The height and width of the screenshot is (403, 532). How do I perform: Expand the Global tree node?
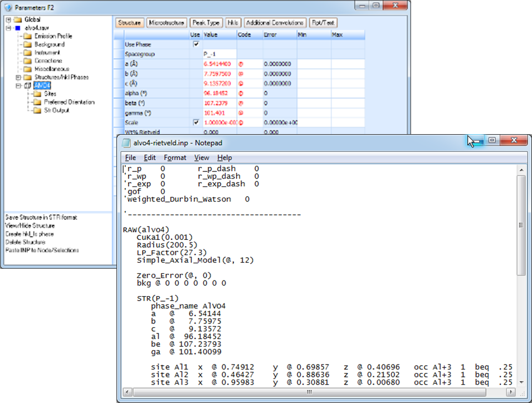pyautogui.click(x=9, y=20)
